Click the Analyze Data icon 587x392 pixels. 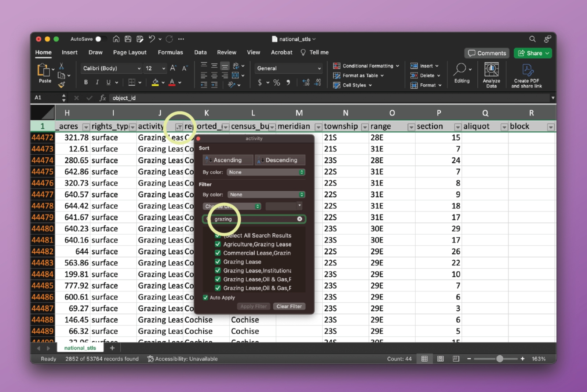[x=491, y=70]
